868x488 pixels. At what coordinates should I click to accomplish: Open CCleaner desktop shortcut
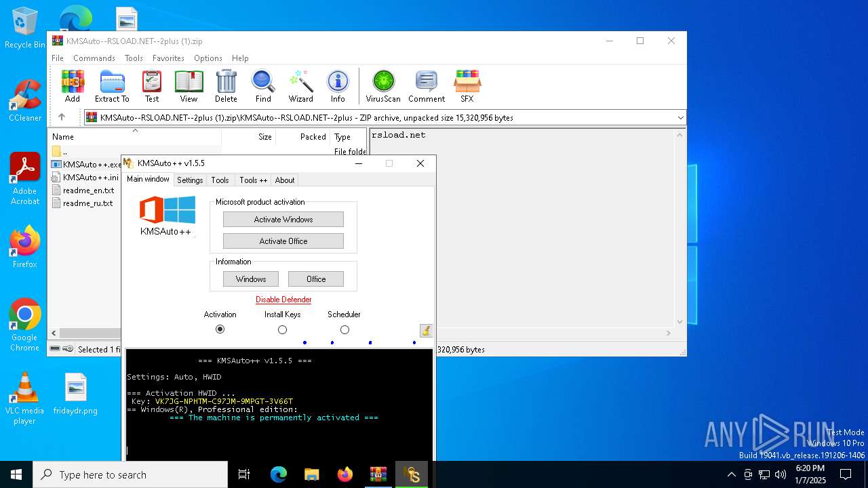[25, 100]
